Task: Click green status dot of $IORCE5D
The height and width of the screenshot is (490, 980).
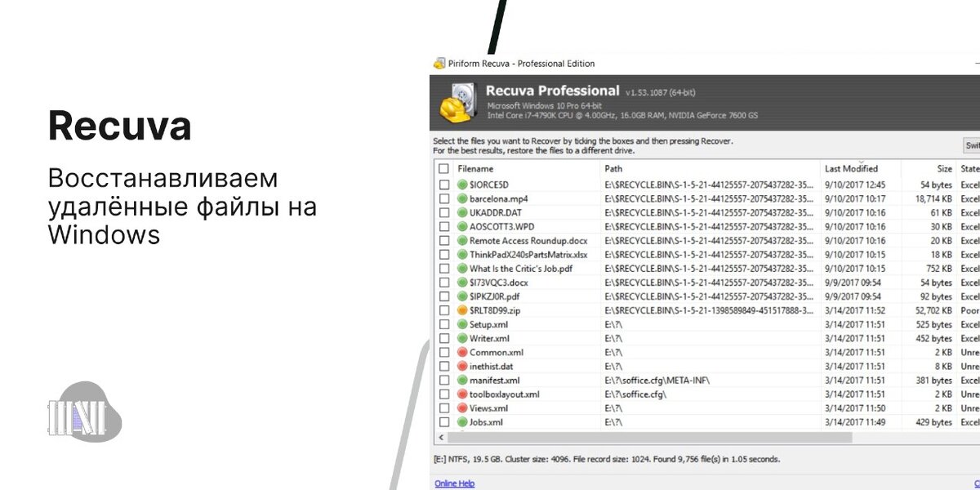Action: click(x=462, y=185)
